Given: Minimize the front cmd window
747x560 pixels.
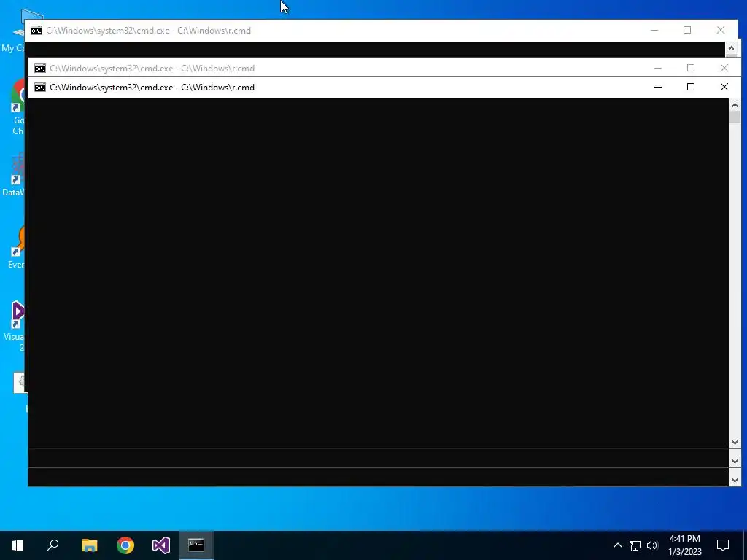Looking at the screenshot, I should pyautogui.click(x=658, y=87).
